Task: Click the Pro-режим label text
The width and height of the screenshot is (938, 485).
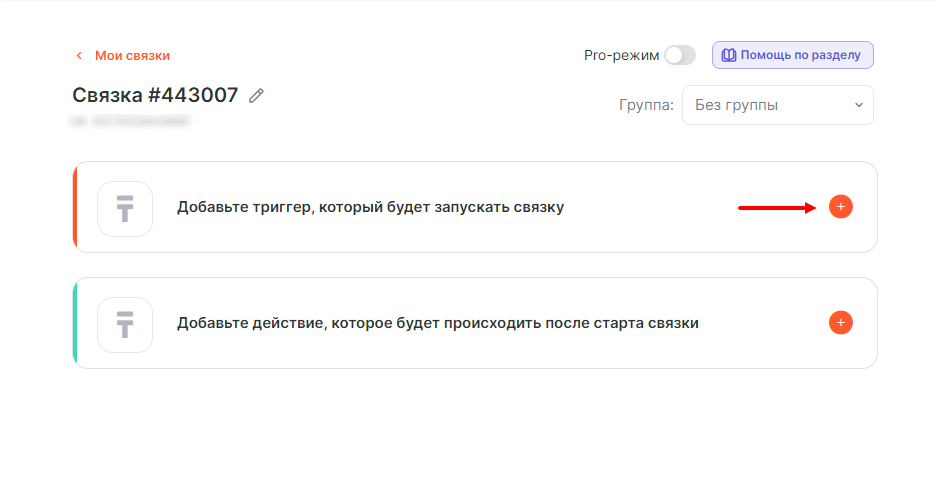Action: point(621,55)
